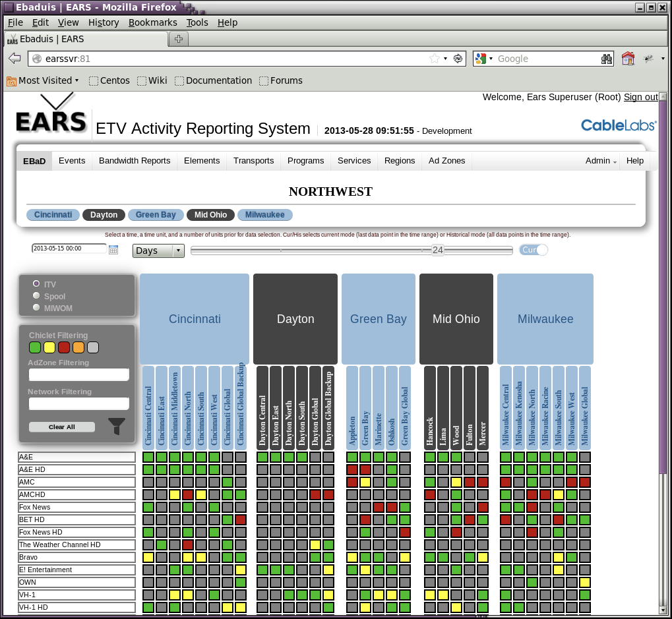Click the Clear All button
Viewport: 672px width, 619px height.
[x=62, y=427]
